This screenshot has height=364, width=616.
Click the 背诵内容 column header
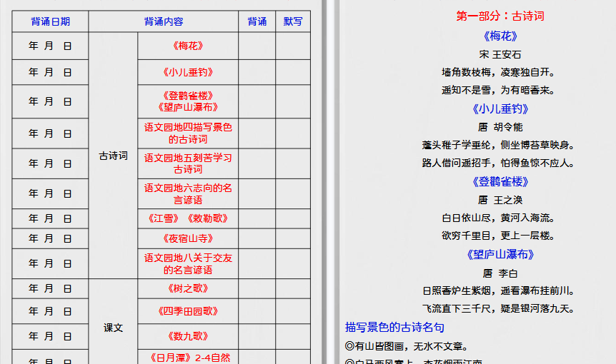(x=164, y=21)
